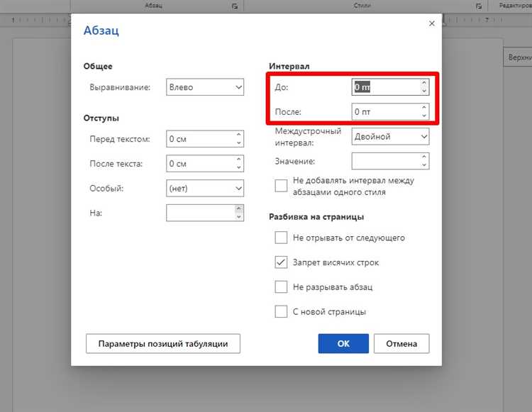
Task: Confirm settings with the OK button
Action: click(343, 343)
